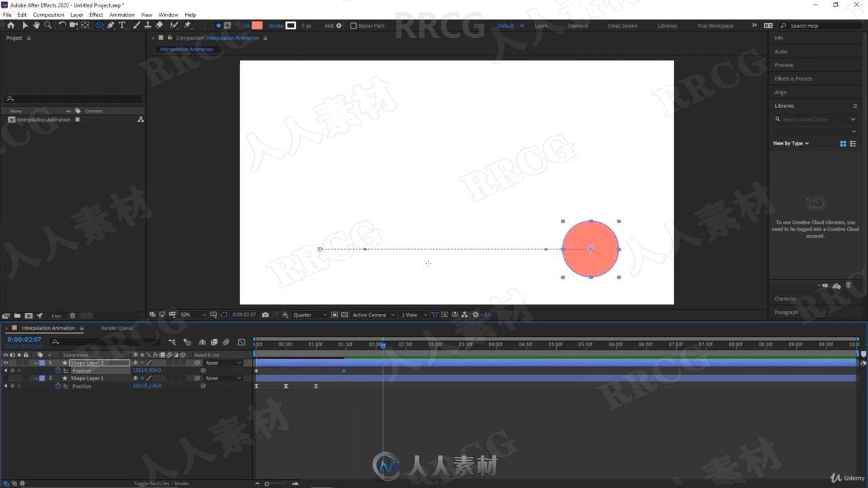Toggle the Position stopwatch of Shape Layer 2
Screen dimensions: 868x488
(58, 371)
